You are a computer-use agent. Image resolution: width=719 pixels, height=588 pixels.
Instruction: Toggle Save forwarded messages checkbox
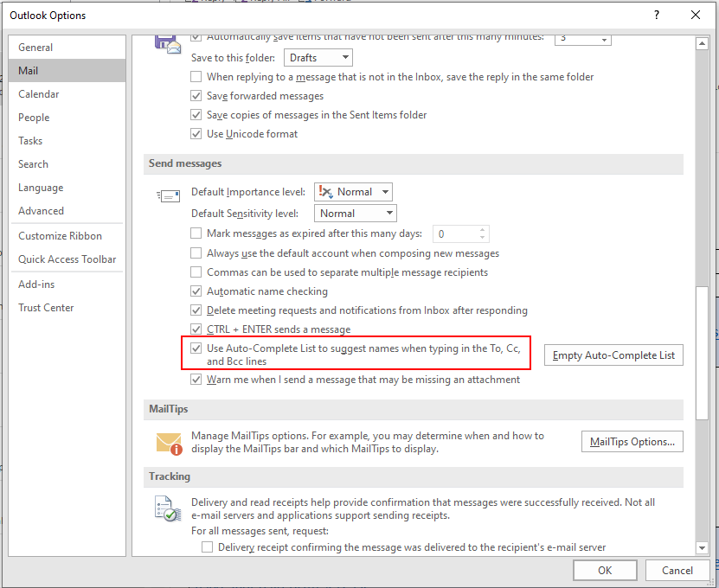point(196,96)
